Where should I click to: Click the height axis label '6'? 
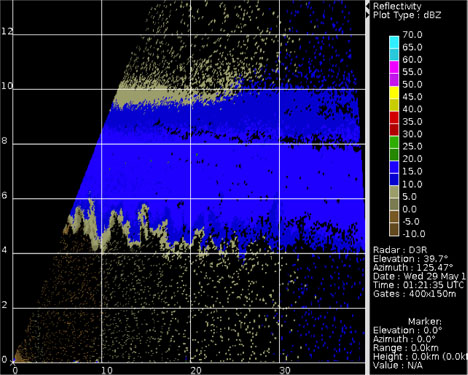(4, 195)
